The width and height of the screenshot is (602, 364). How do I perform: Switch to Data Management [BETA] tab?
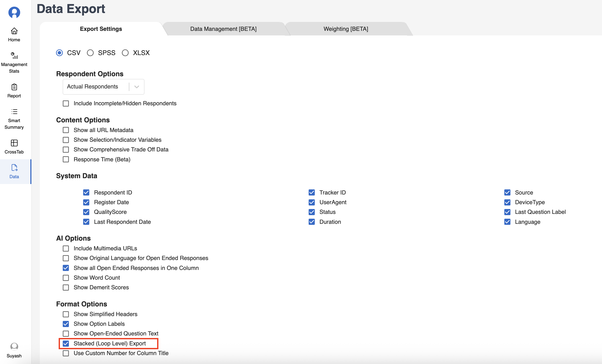point(223,29)
